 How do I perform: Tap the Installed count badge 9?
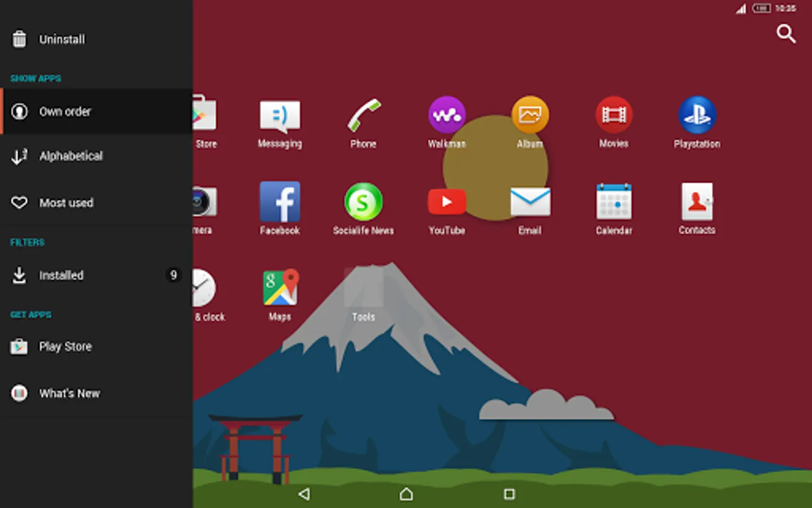(x=174, y=275)
